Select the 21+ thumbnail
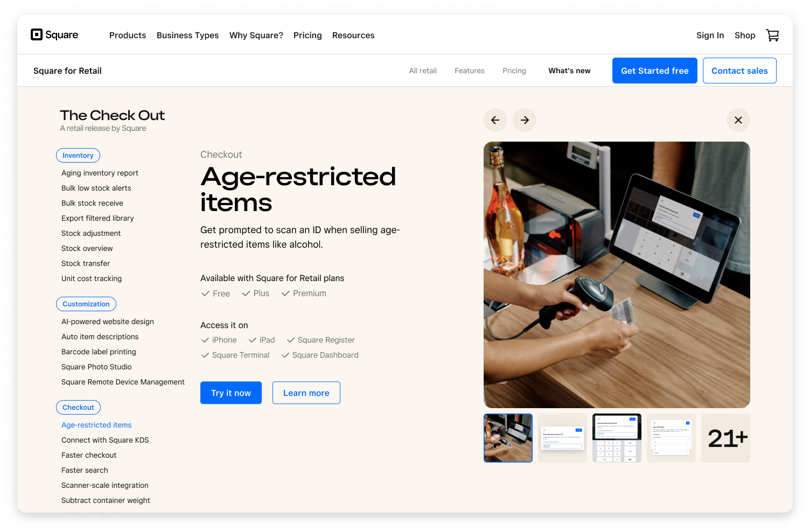The width and height of the screenshot is (810, 532). click(725, 438)
